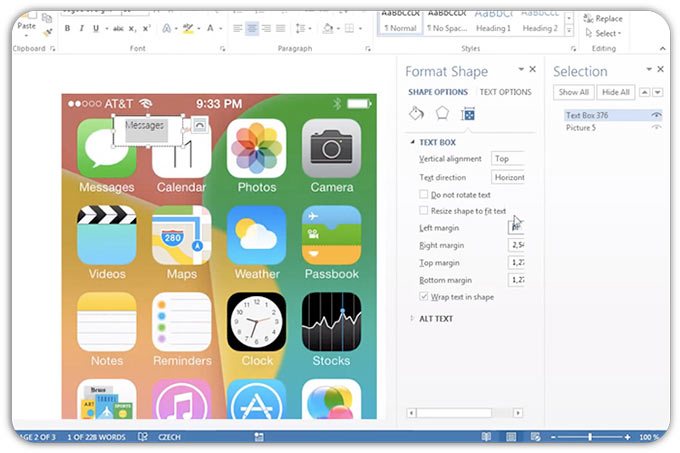Click the layout options icon beside text box
Viewport: 680px width, 453px height.
point(199,125)
